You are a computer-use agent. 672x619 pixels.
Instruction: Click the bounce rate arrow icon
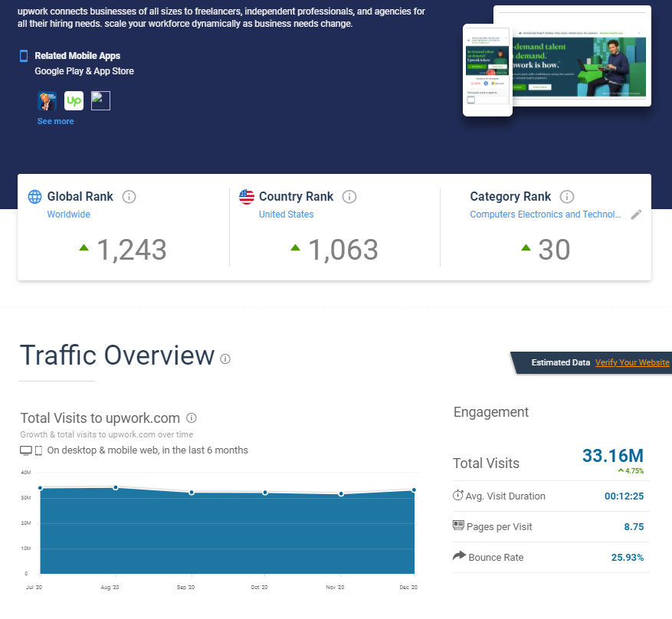[457, 557]
